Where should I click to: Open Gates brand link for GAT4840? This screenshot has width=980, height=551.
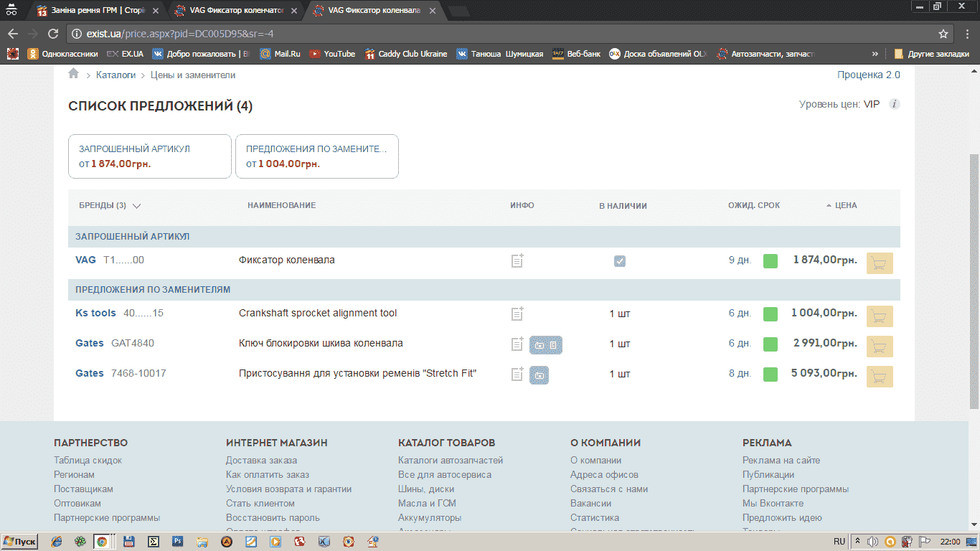90,343
